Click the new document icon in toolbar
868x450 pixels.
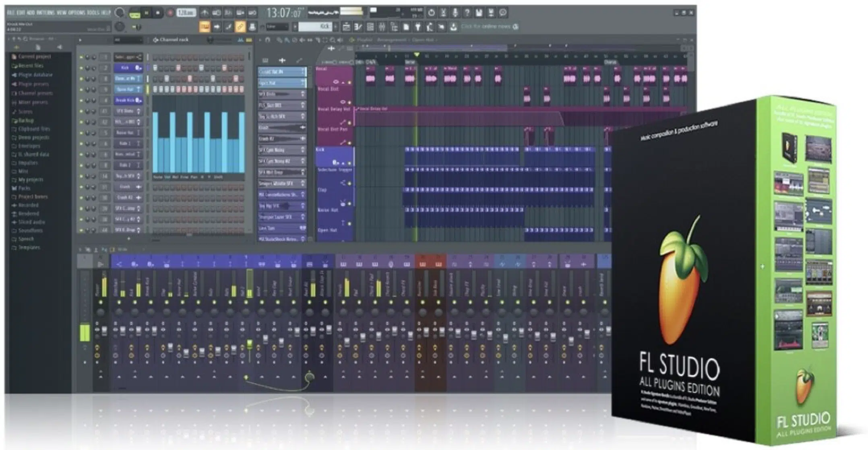[406, 27]
